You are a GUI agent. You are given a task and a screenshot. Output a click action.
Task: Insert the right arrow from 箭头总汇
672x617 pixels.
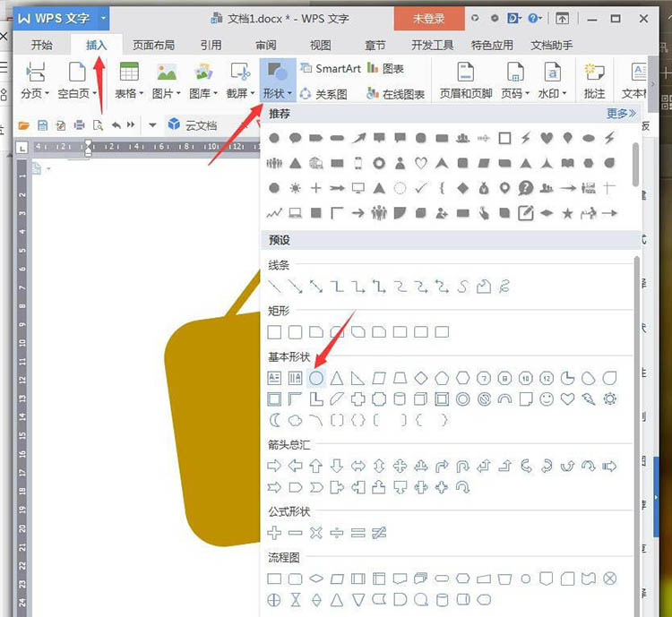tap(274, 466)
